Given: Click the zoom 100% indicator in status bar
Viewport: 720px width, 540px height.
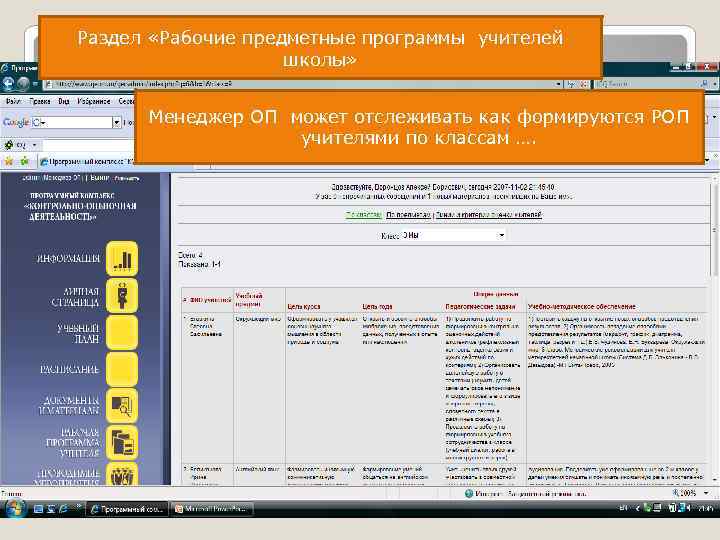Looking at the screenshot, I should coord(685,493).
